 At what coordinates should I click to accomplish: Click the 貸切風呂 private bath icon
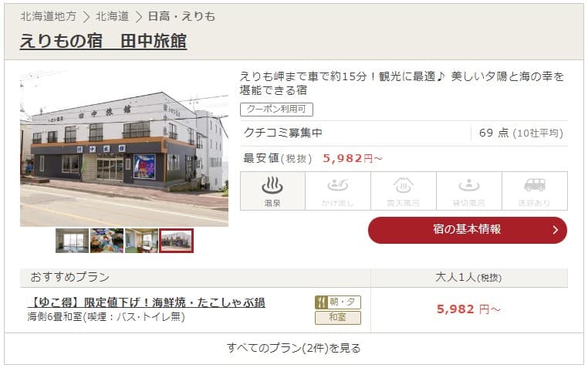click(468, 191)
